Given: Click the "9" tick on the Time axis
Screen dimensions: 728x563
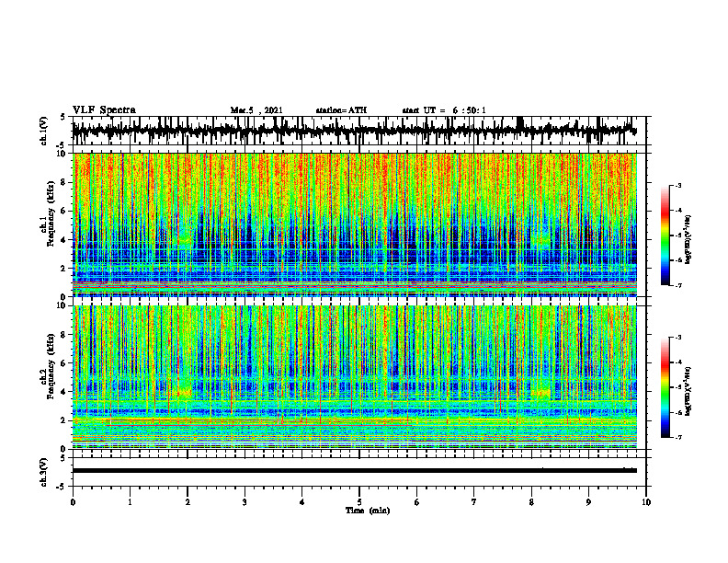Looking at the screenshot, I should coord(588,502).
